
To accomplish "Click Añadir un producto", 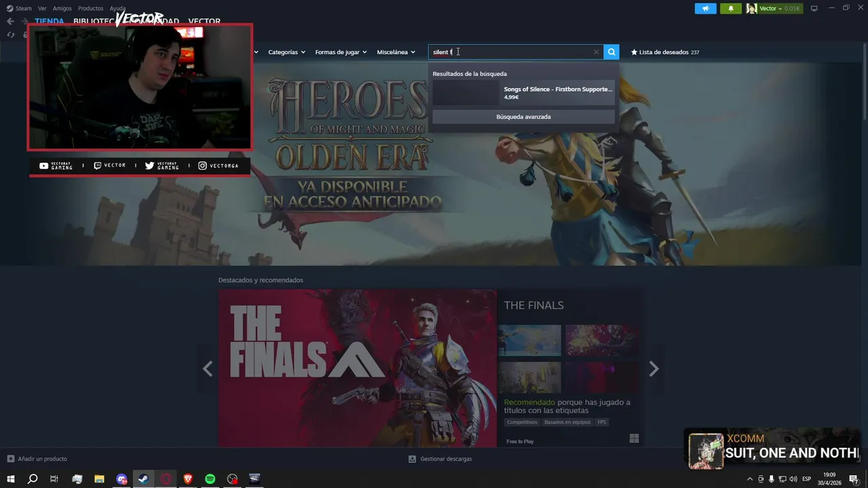I will 37,459.
